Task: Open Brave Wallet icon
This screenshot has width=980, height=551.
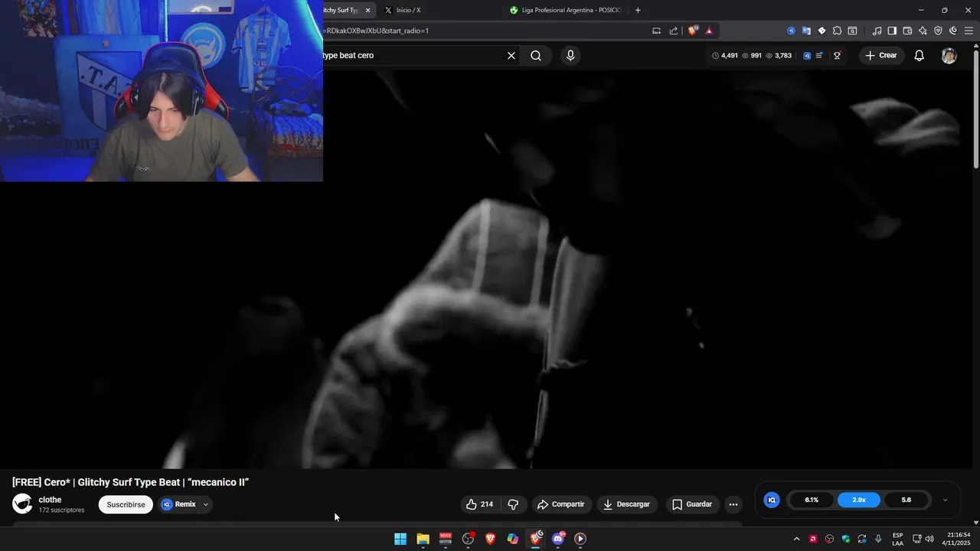Action: [x=907, y=31]
